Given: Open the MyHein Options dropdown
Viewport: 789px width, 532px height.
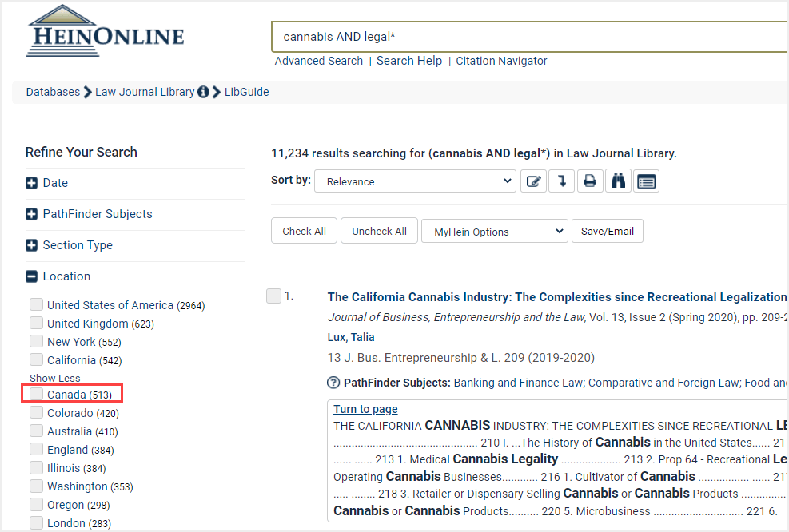Looking at the screenshot, I should coord(495,231).
